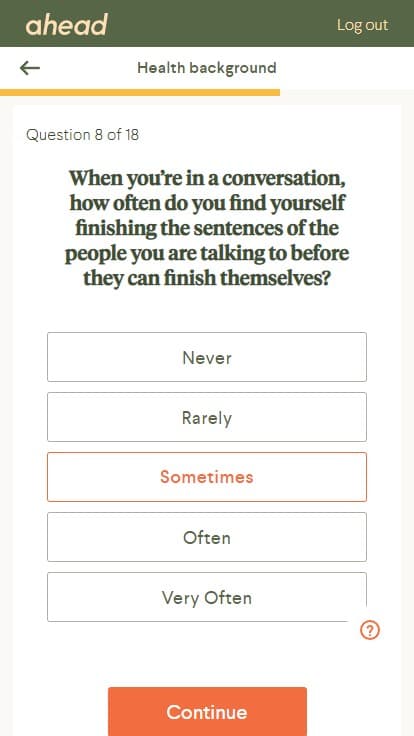The height and width of the screenshot is (736, 414).
Task: Click the Question 8 of 18 label
Action: point(83,135)
